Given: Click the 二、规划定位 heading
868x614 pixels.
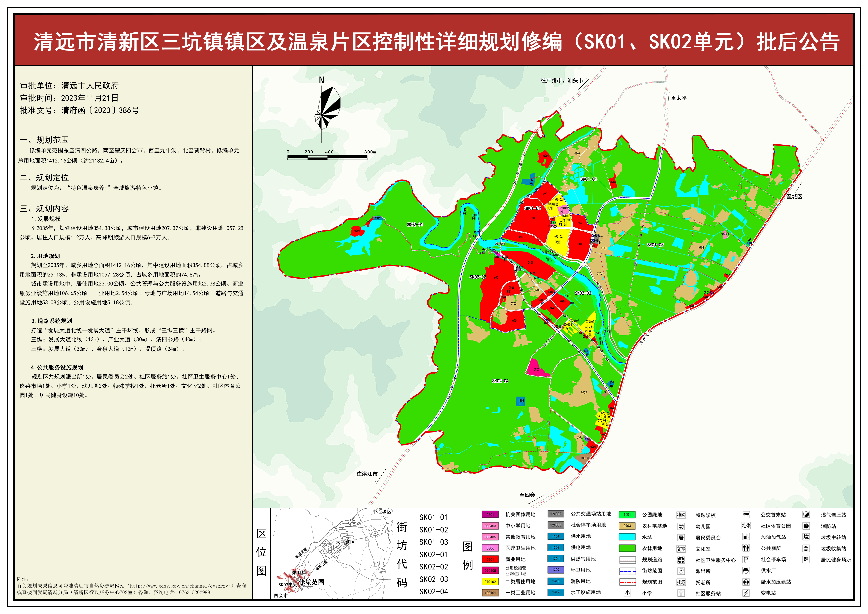Looking at the screenshot, I should pyautogui.click(x=44, y=178).
